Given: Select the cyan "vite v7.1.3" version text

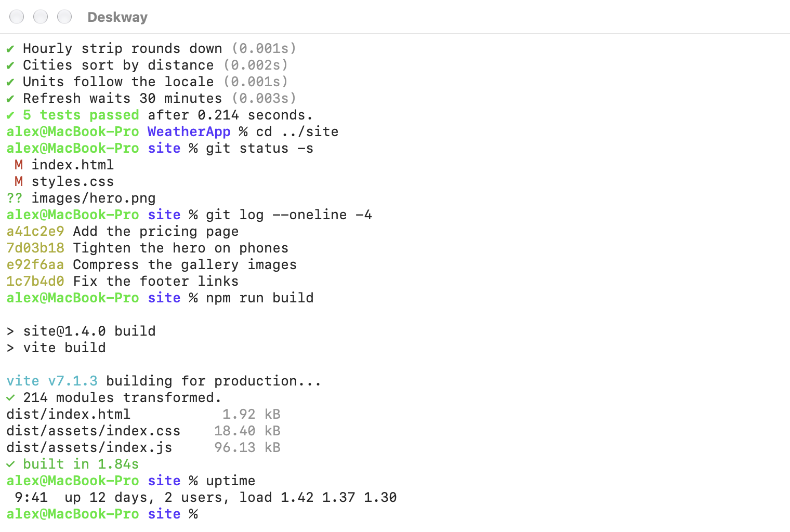Looking at the screenshot, I should 51,381.
